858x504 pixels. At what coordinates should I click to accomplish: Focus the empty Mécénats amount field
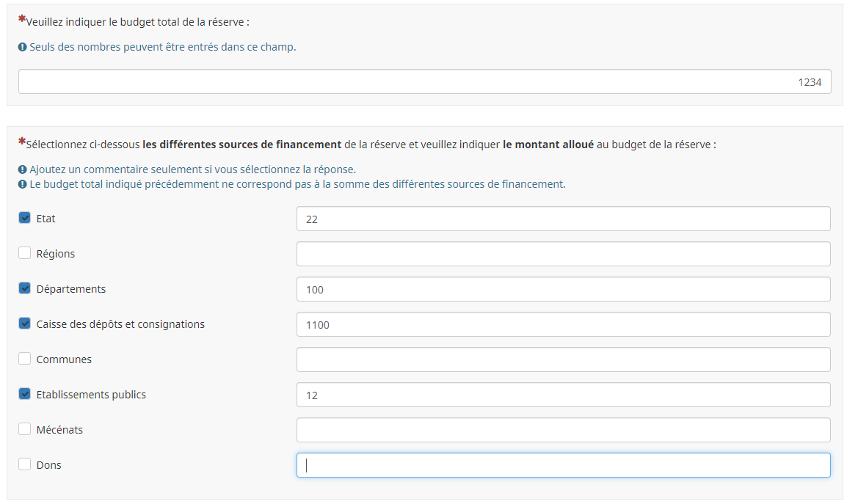(x=563, y=430)
